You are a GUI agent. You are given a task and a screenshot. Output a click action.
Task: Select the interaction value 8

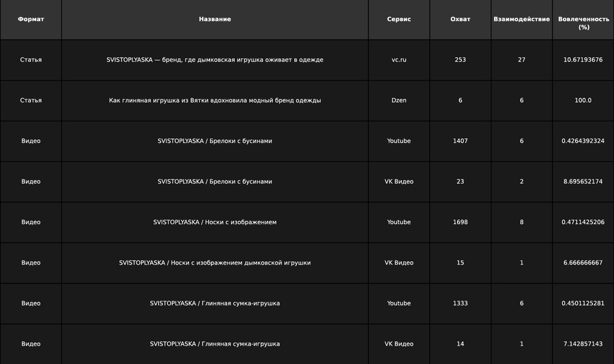click(522, 222)
